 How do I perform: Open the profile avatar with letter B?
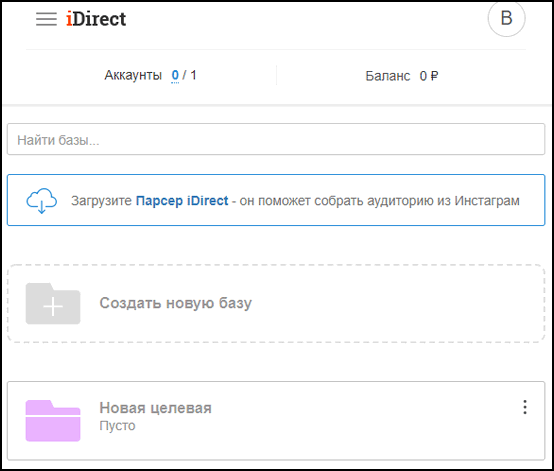(x=506, y=18)
